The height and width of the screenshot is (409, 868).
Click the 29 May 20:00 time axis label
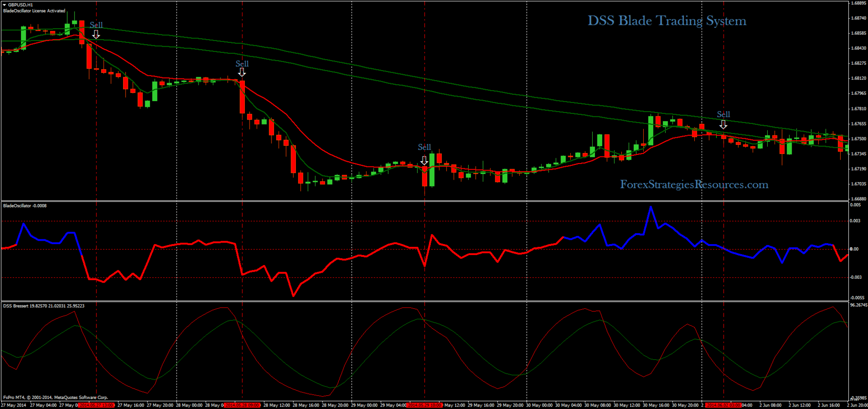tap(510, 405)
